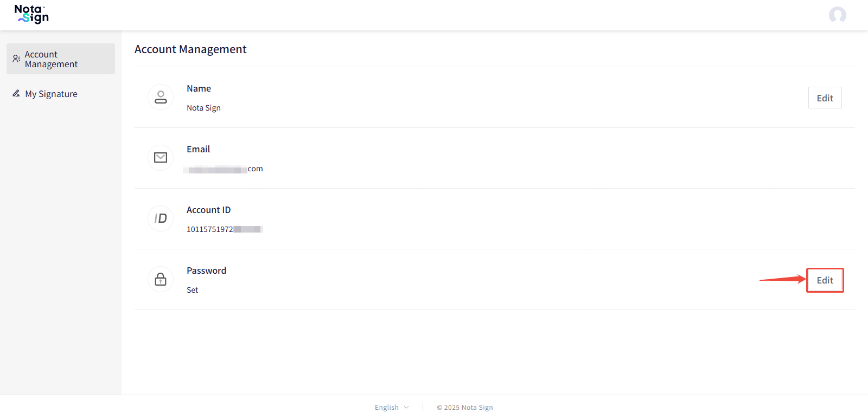Click the users icon beside Account Management in sidebar
This screenshot has width=868, height=419.
(16, 59)
